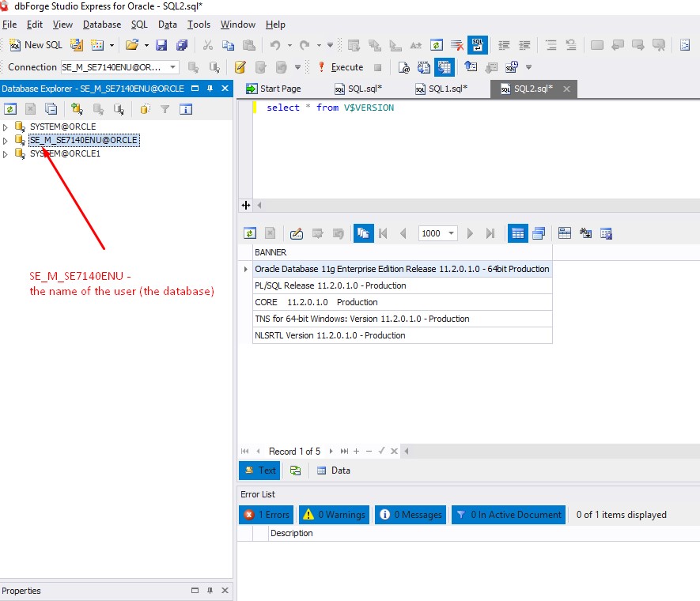Expand the SYSTEM@ORCLE tree node
The height and width of the screenshot is (601, 700).
click(x=5, y=127)
